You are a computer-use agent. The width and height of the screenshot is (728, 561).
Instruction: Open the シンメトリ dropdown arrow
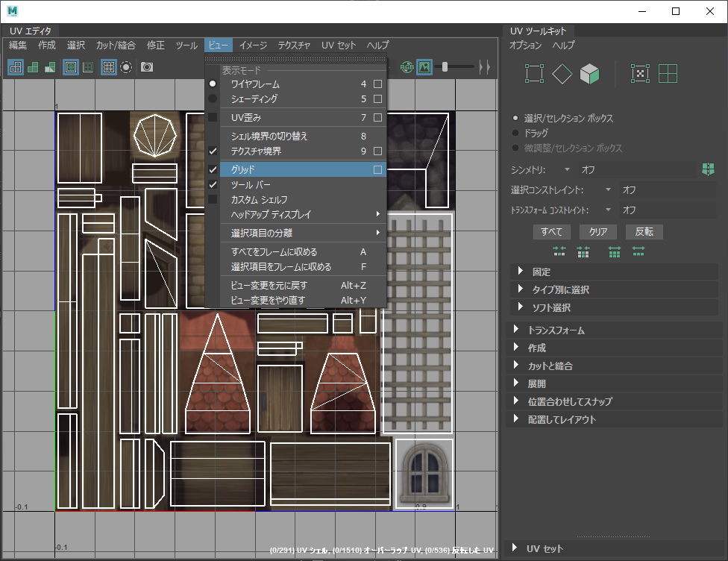(567, 169)
